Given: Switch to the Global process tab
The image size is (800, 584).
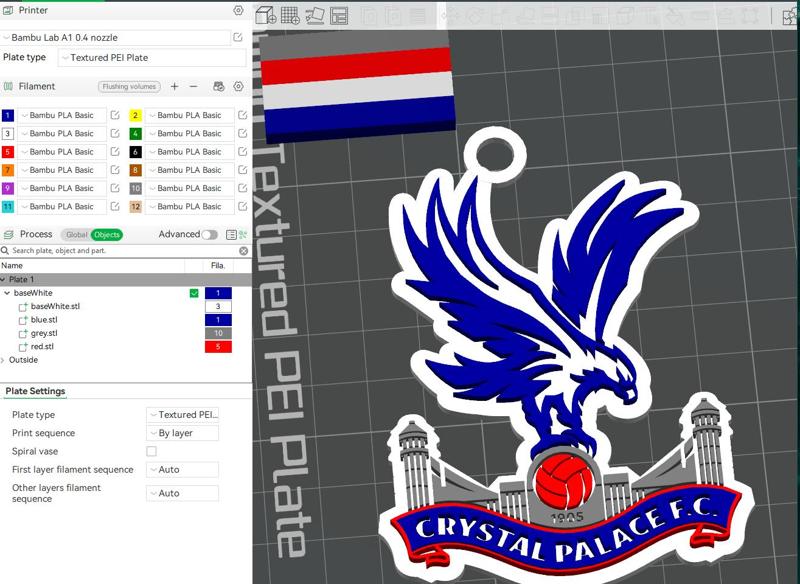Looking at the screenshot, I should pos(76,232).
